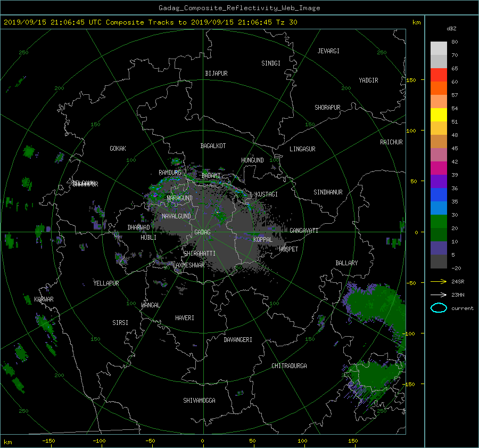
Task: Click the BIJAPUR city label
Action: [216, 74]
